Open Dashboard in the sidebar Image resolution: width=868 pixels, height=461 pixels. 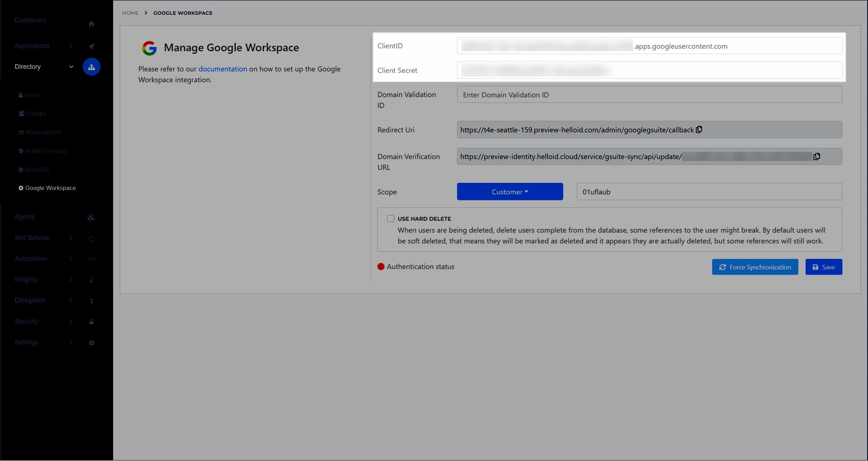(x=30, y=20)
